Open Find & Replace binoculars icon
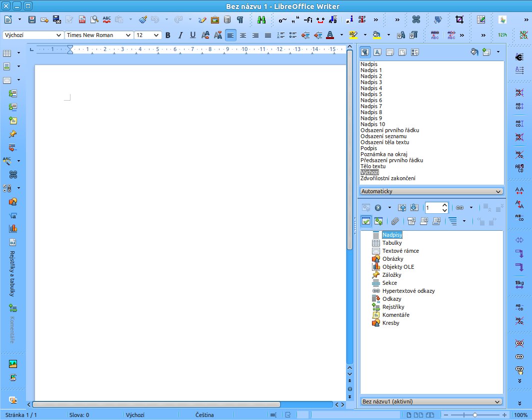This screenshot has height=420, width=532. point(261,20)
